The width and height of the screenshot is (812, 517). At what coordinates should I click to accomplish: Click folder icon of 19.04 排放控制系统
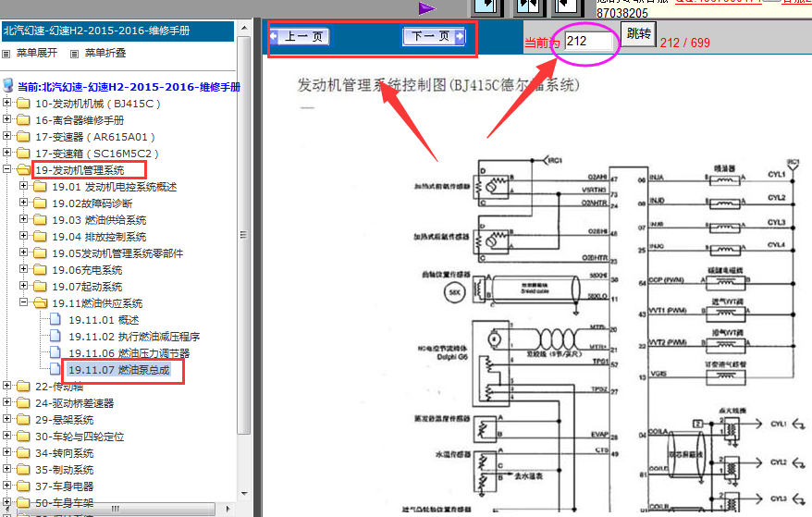click(x=40, y=237)
